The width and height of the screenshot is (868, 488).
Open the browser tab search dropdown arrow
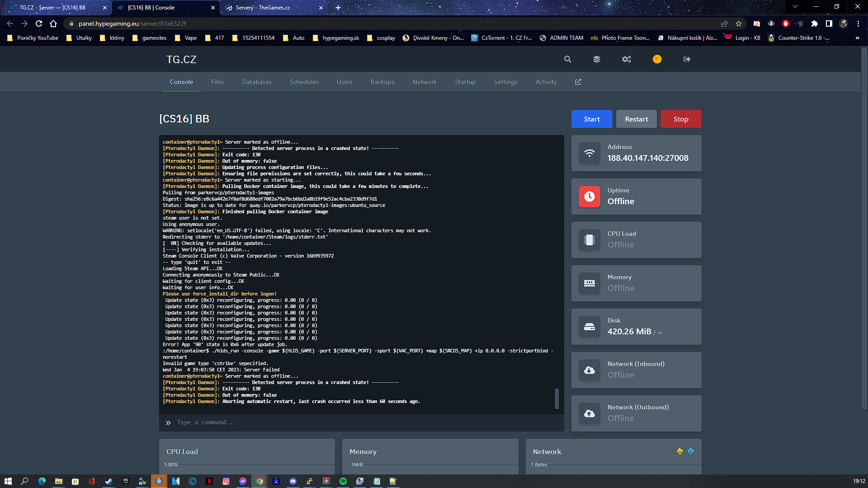pos(795,7)
